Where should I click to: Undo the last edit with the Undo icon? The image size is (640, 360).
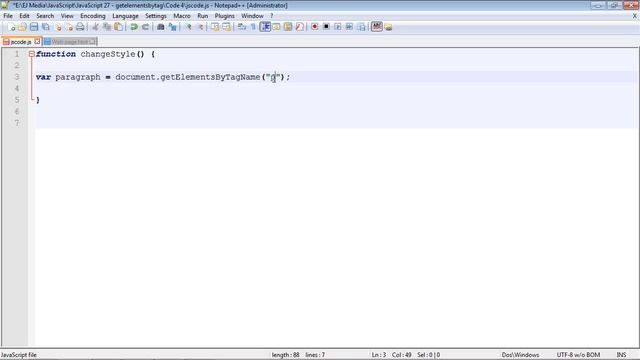point(134,27)
